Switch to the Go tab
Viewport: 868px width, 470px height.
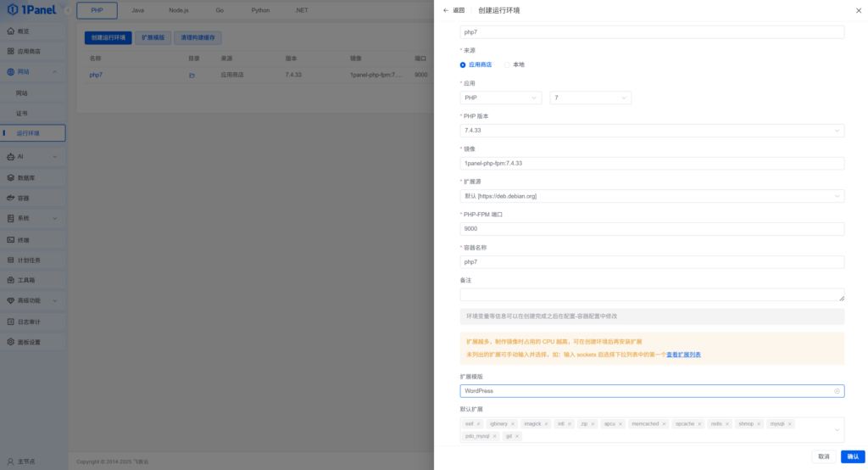pos(220,10)
